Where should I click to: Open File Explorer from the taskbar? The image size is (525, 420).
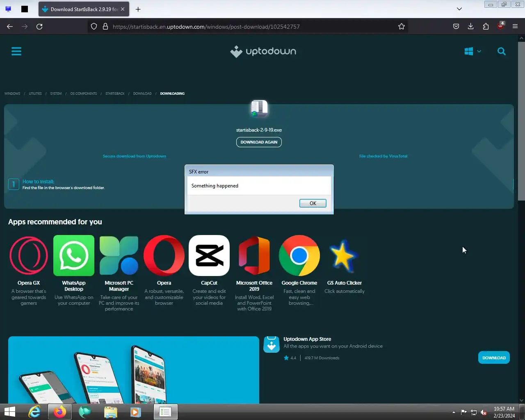click(110, 412)
